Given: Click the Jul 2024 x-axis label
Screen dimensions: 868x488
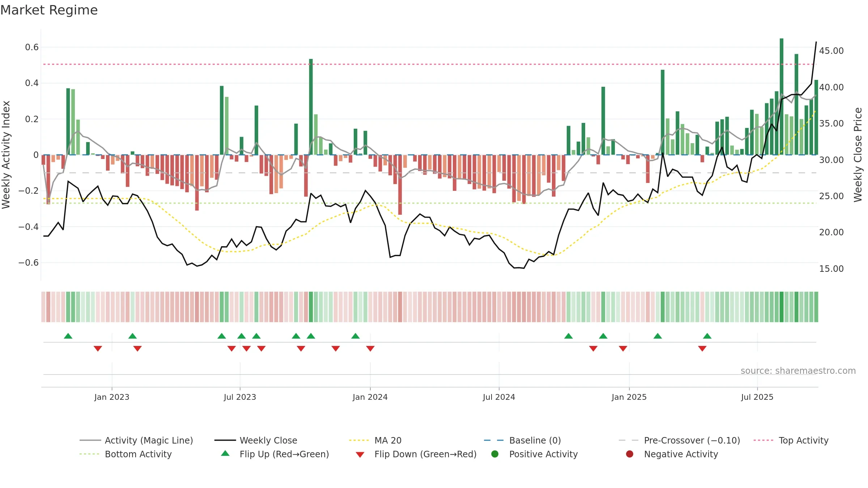Looking at the screenshot, I should pos(499,397).
